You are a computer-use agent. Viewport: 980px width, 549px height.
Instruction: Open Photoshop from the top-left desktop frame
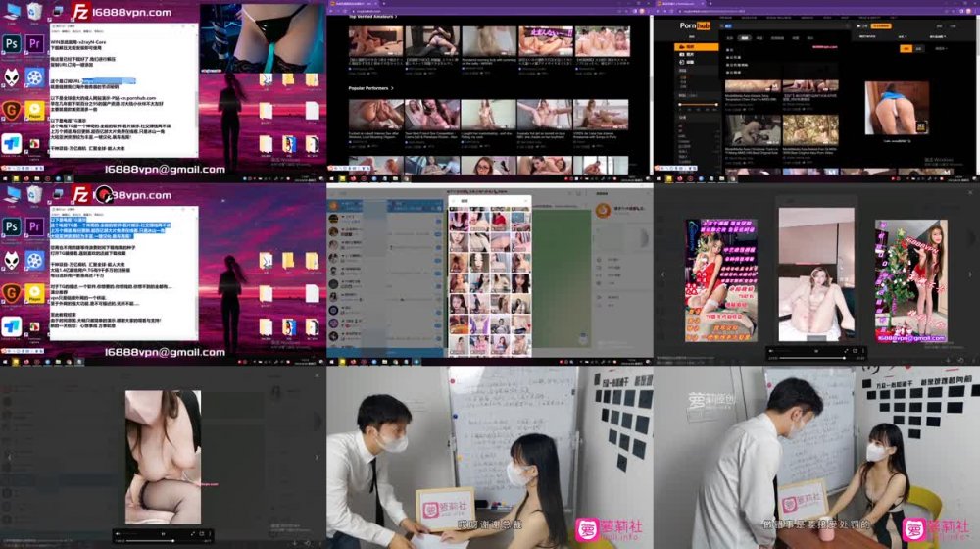12,44
